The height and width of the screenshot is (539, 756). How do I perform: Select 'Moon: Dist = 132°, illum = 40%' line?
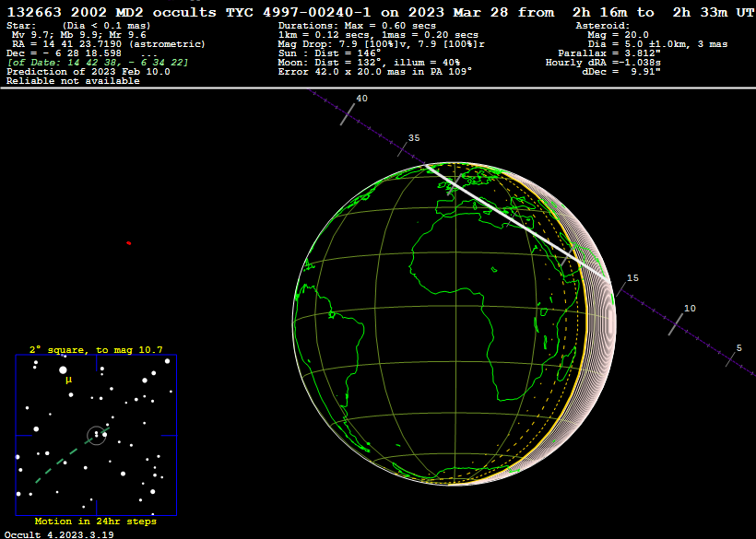click(370, 63)
